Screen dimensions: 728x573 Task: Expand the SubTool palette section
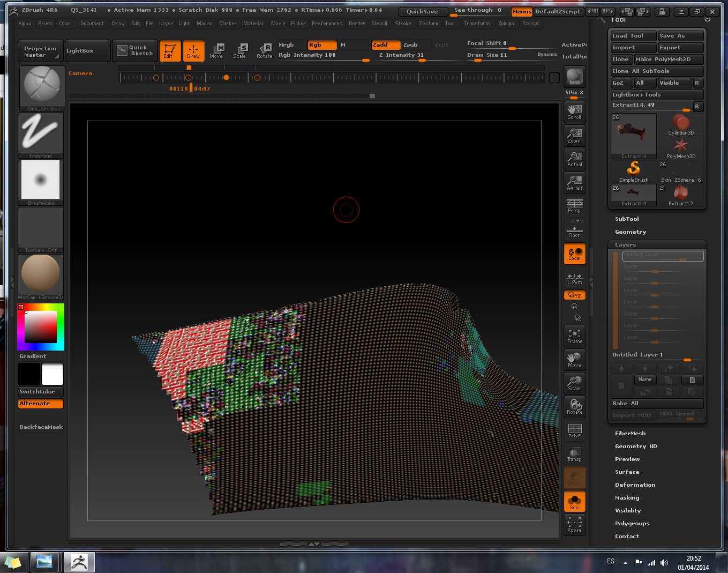[627, 219]
